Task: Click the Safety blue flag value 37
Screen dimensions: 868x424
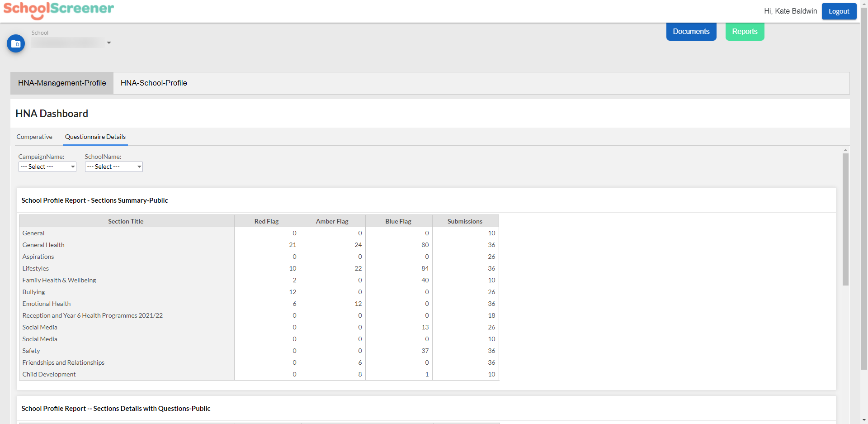Action: pyautogui.click(x=424, y=351)
